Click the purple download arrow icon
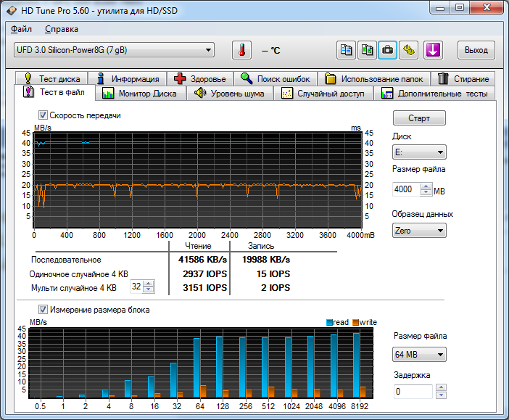The width and height of the screenshot is (509, 420). coord(433,50)
